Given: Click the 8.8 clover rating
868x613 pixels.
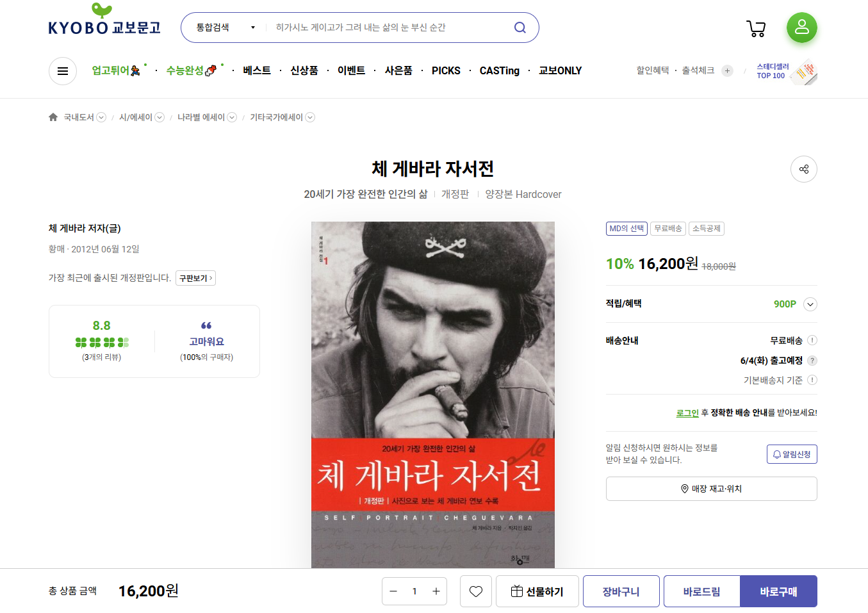Looking at the screenshot, I should (x=102, y=335).
